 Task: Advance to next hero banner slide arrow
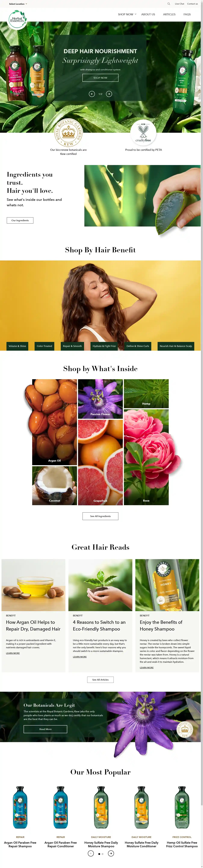click(x=109, y=94)
